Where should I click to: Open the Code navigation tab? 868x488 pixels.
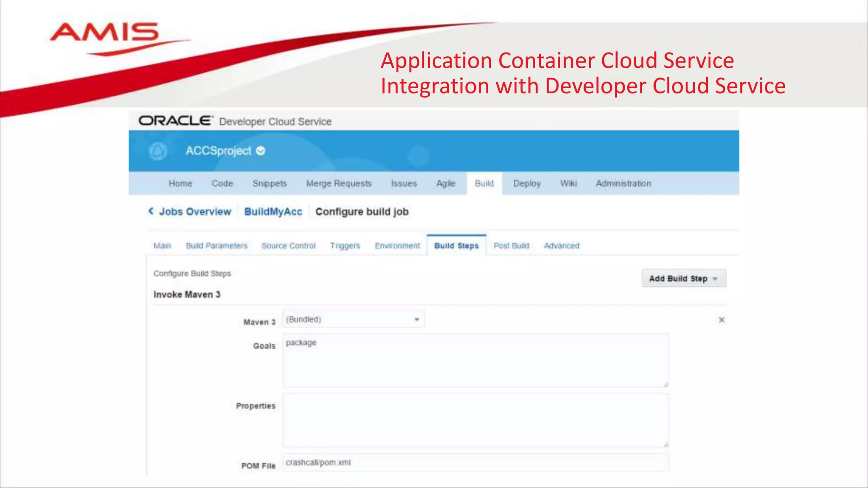(223, 183)
